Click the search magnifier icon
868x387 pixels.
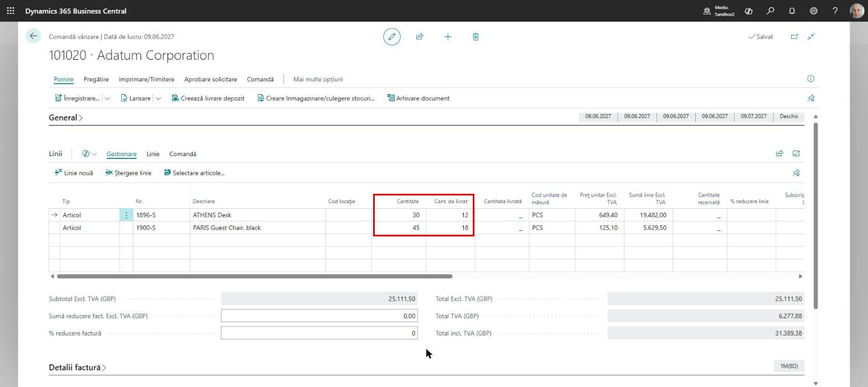(x=770, y=11)
